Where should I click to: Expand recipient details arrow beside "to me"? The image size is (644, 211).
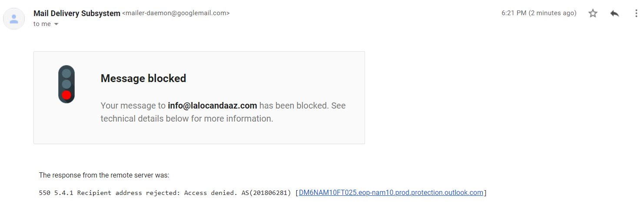(x=56, y=24)
